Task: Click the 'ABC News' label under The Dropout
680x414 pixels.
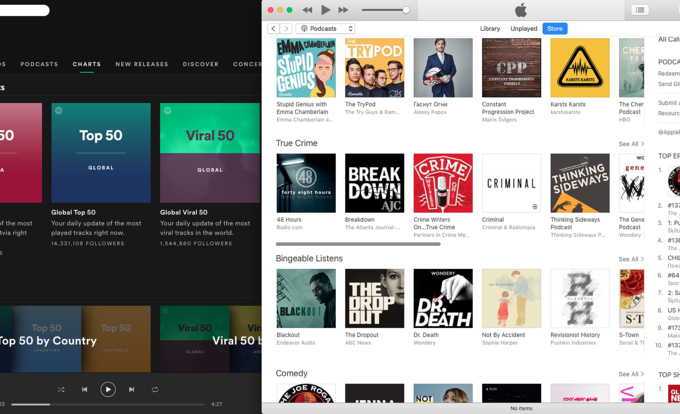Action: (358, 343)
